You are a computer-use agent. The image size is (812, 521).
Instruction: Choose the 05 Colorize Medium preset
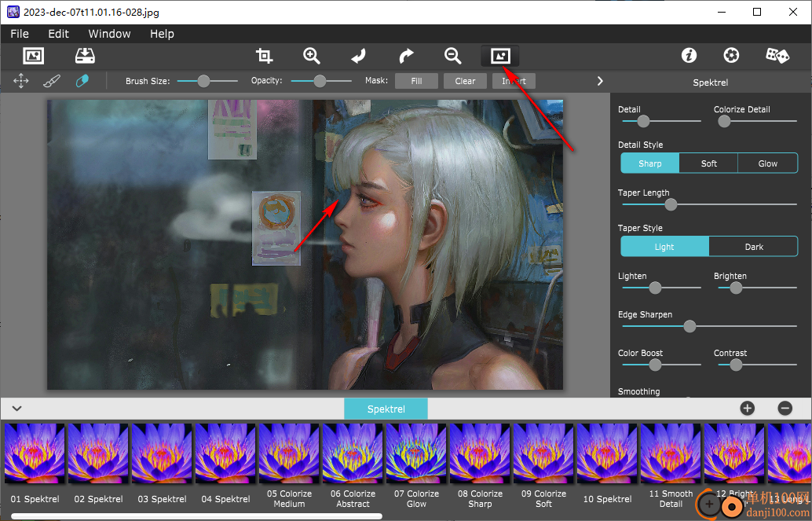289,453
